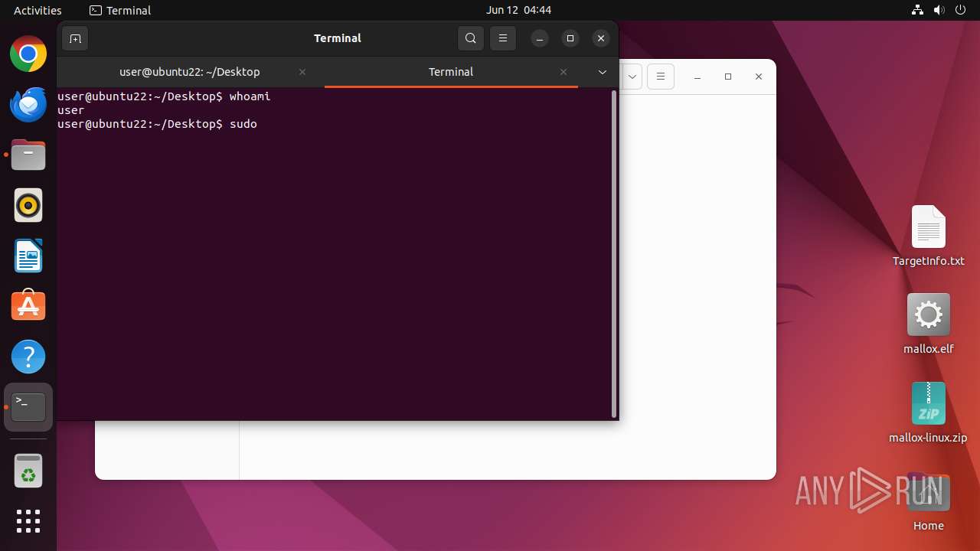Open Trash from dock
This screenshot has width=980, height=551.
click(x=28, y=471)
